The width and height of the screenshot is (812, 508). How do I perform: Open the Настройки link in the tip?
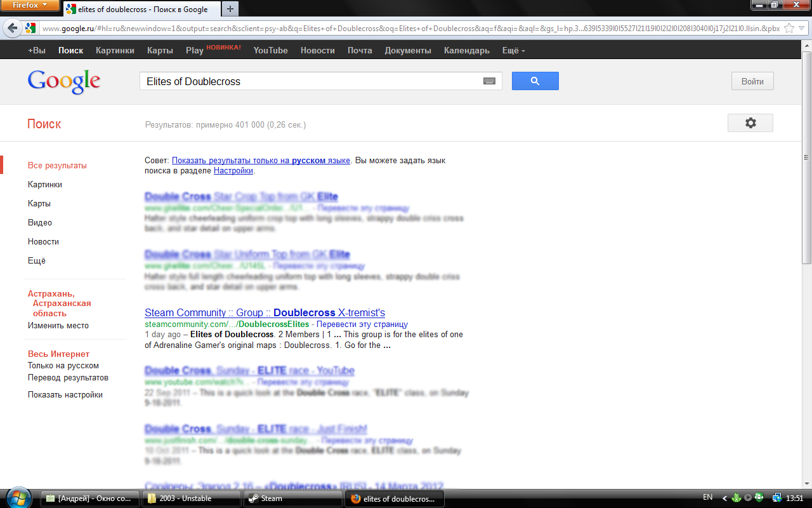click(x=233, y=171)
